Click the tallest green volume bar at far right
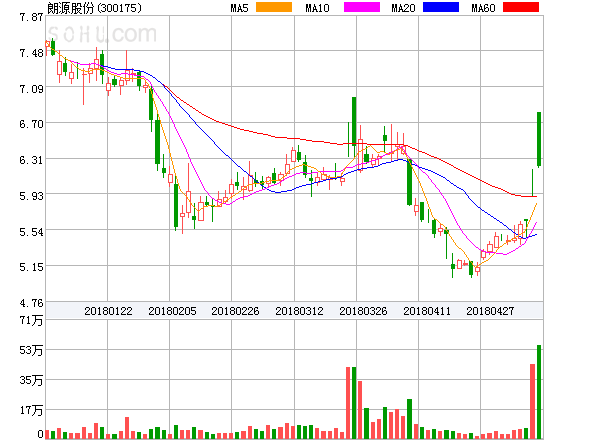This screenshot has height=440, width=600. (x=539, y=392)
